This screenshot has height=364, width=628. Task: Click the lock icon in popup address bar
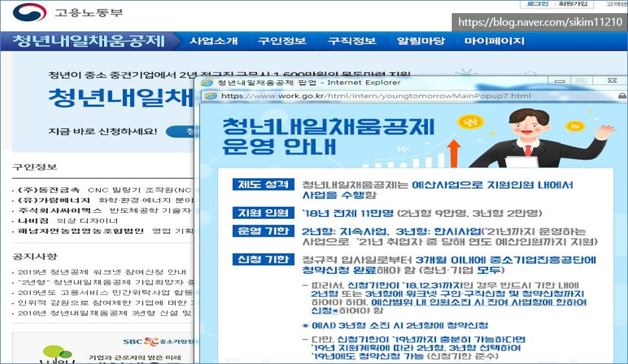tap(622, 96)
